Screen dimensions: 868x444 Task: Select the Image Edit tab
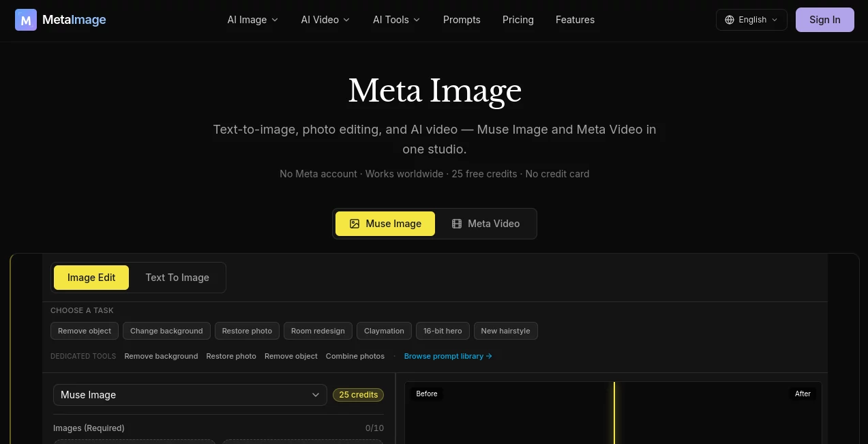point(91,278)
